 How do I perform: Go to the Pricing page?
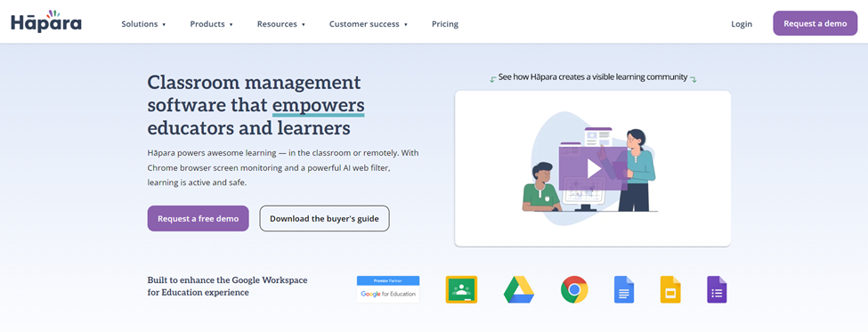(x=445, y=24)
